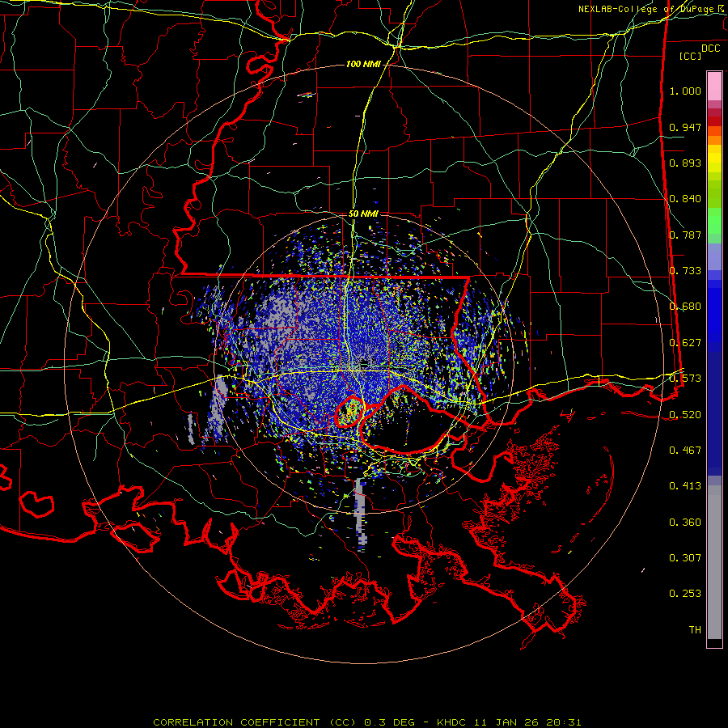Click the 50 NMI range ring label
The height and width of the screenshot is (728, 728).
(x=363, y=214)
